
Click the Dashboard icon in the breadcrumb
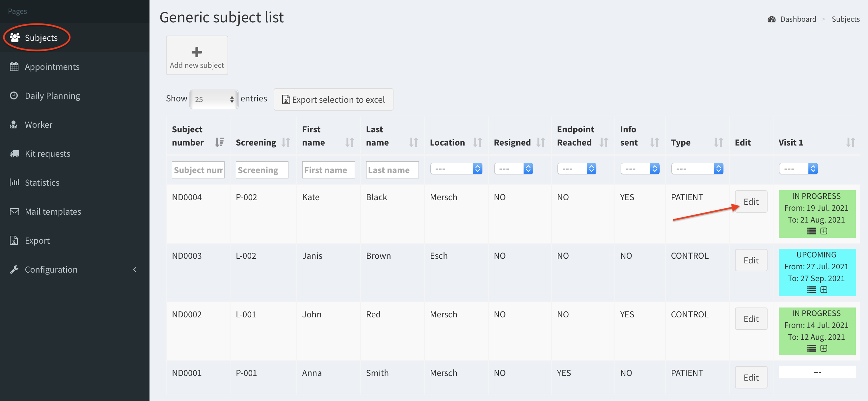(772, 19)
